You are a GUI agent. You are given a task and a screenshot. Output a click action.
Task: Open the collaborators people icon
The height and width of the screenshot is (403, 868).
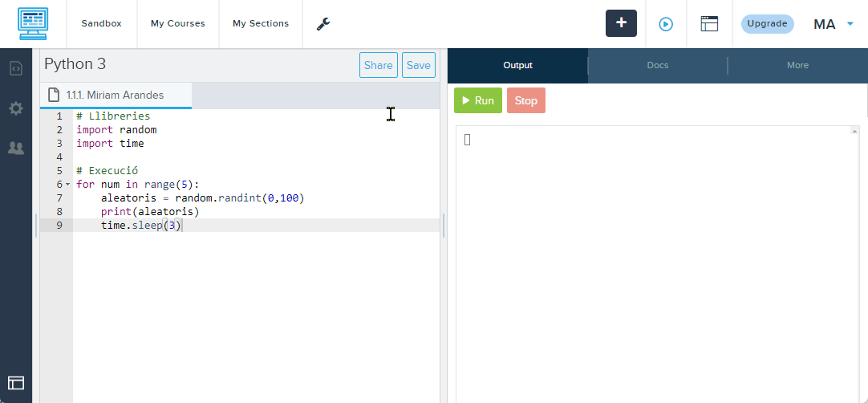(16, 148)
